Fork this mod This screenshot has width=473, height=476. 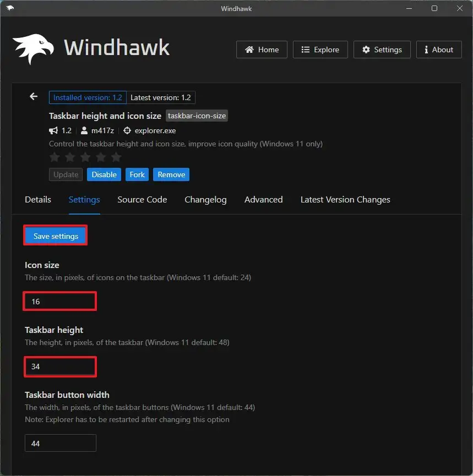pos(137,174)
